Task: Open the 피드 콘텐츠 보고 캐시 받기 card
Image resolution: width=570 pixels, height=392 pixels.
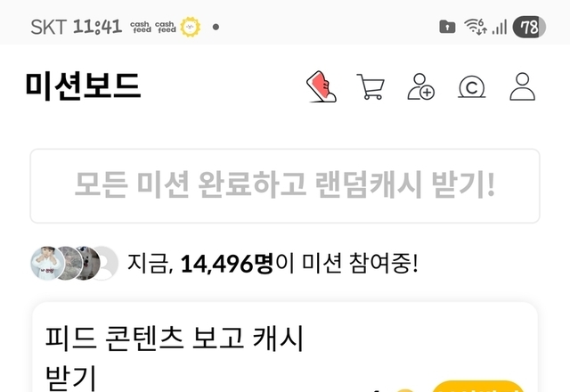Action: (285, 347)
